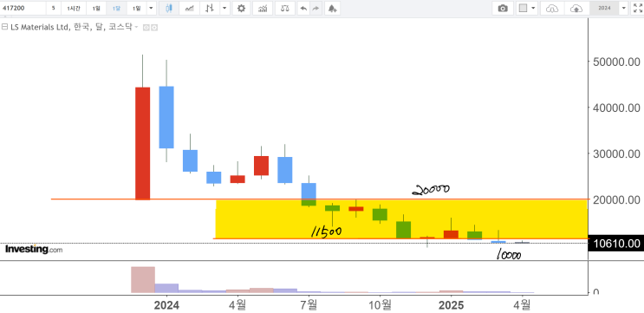Click the 2025 label on time axis

pos(451,305)
